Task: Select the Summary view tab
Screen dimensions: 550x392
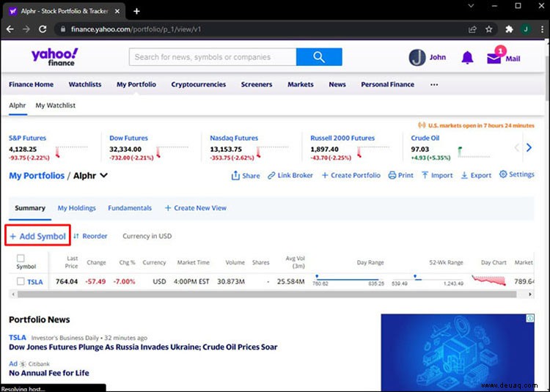Action: [x=30, y=208]
